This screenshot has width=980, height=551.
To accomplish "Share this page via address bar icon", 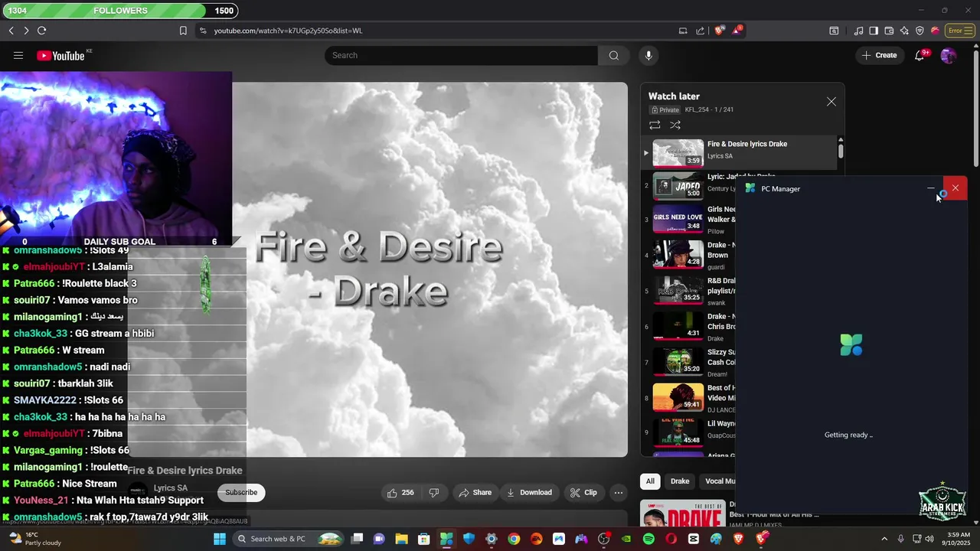I will click(700, 31).
